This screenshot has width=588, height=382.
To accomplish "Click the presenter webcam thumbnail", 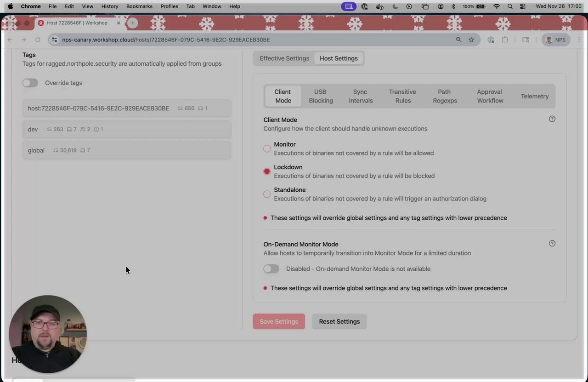I will click(48, 334).
